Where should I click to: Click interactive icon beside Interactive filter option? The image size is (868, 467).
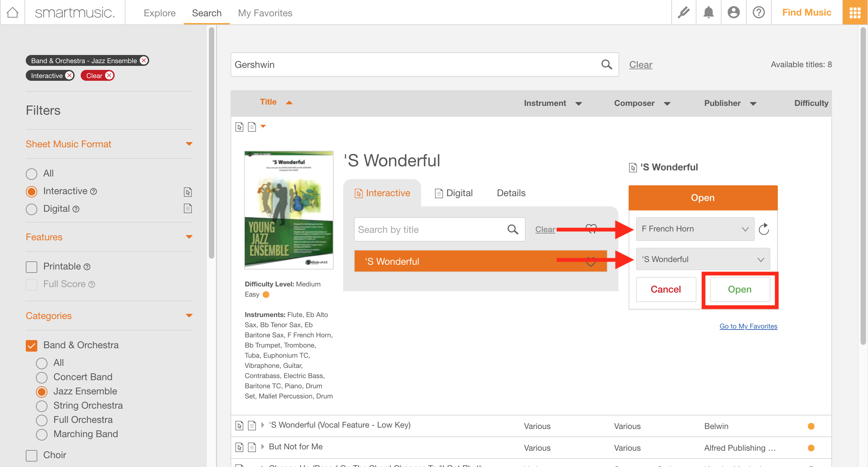point(188,192)
